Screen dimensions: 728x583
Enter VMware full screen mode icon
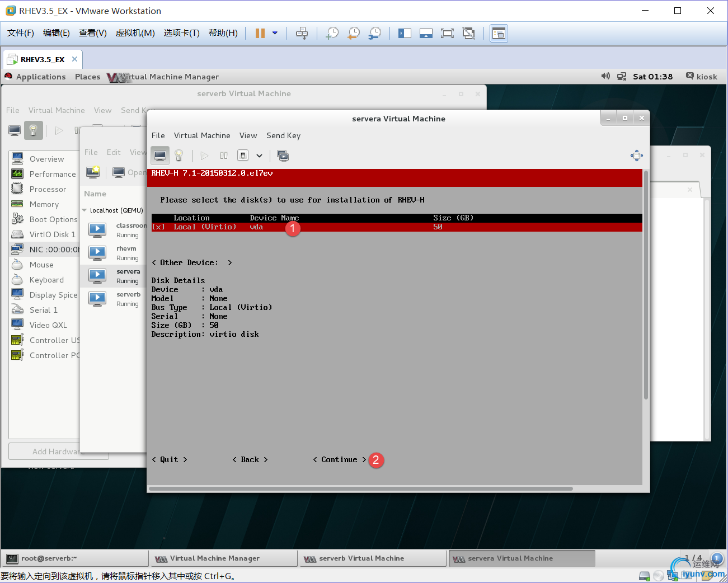(x=447, y=34)
